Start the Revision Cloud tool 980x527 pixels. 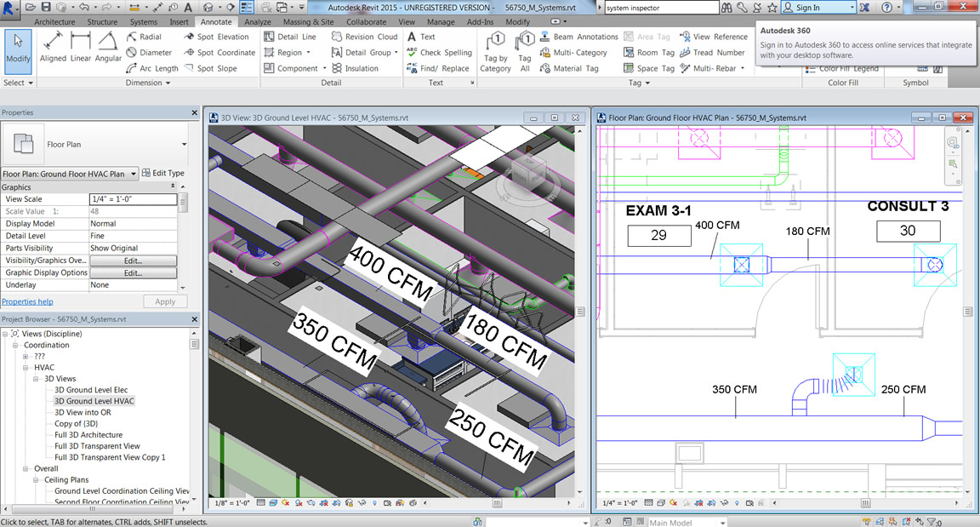tap(364, 37)
